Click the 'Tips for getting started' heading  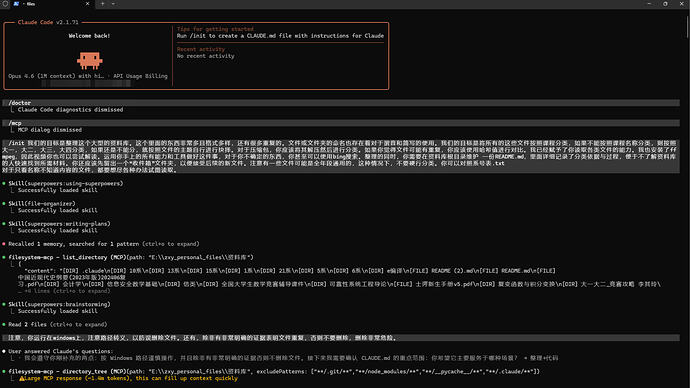tap(215, 29)
